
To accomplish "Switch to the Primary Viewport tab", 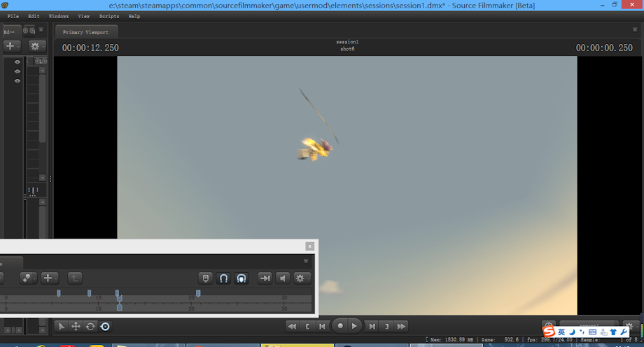I will (86, 32).
